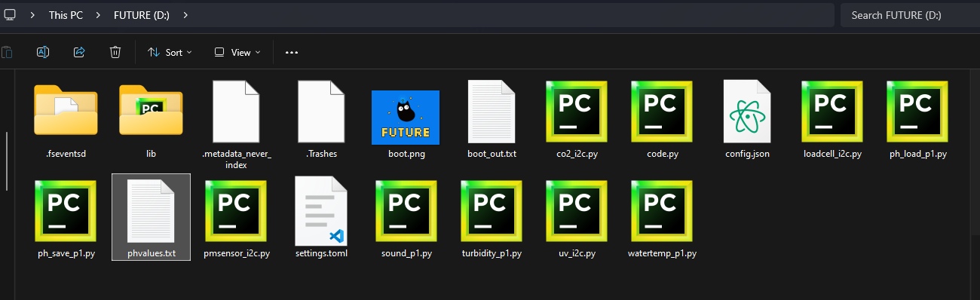The width and height of the screenshot is (980, 300).
Task: Open the Sort dropdown menu
Action: [x=170, y=52]
